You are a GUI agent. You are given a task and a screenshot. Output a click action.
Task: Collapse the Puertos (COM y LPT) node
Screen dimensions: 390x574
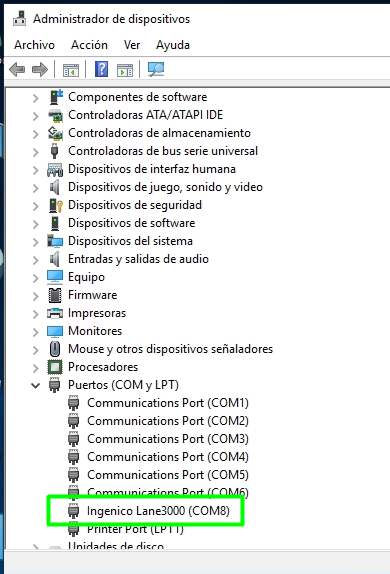click(36, 385)
